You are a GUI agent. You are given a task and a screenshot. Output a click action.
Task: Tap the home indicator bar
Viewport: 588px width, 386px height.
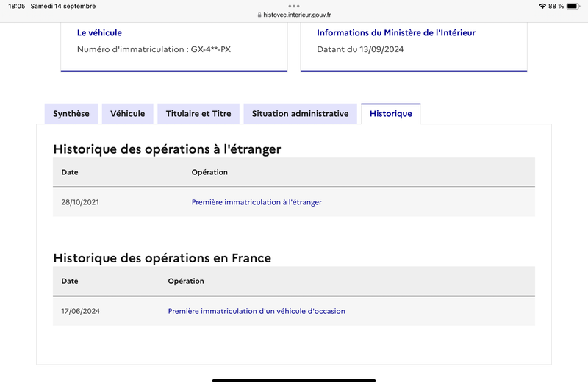294,380
